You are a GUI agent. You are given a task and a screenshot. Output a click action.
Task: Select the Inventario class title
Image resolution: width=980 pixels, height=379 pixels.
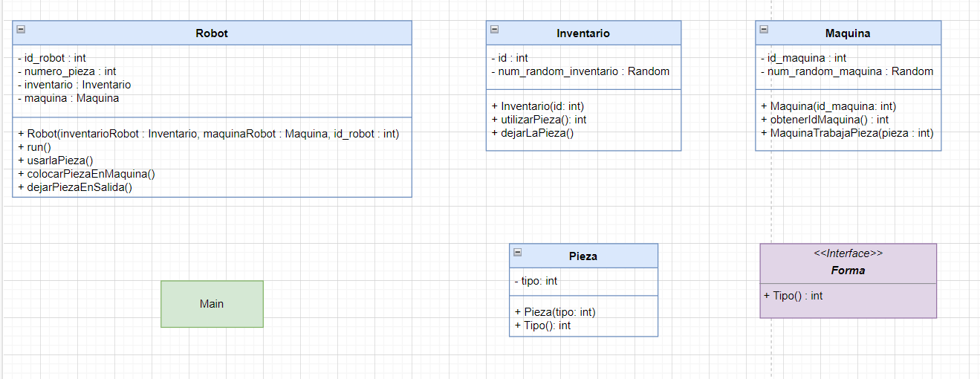point(583,33)
